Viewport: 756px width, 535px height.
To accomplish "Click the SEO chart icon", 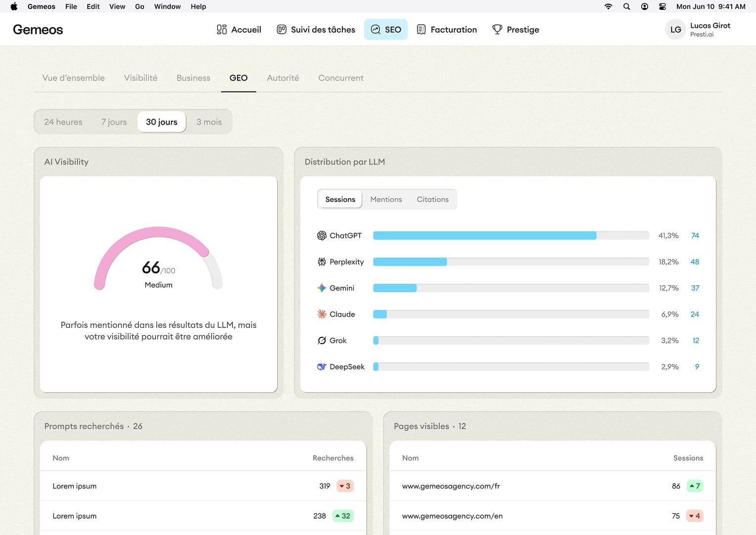I will pyautogui.click(x=376, y=30).
